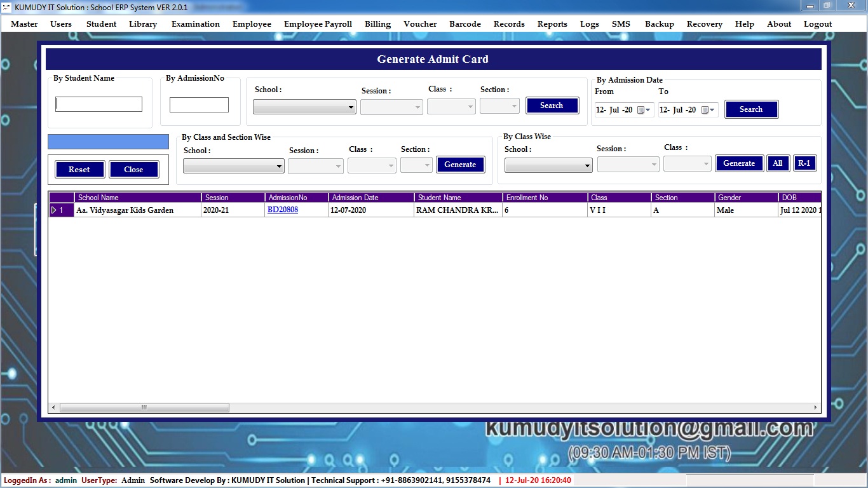Open the Examination menu

195,24
